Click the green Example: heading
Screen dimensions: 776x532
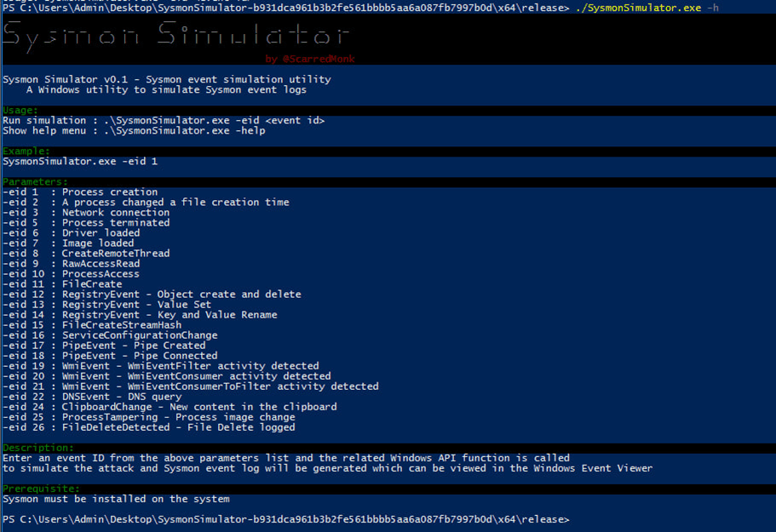coord(26,151)
